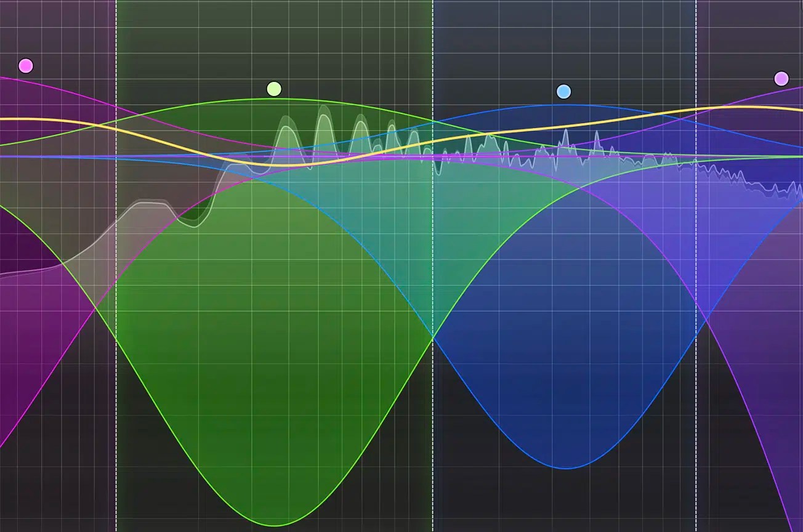Select the rightmost dashed crossover divider
This screenshot has height=532, width=803.
tap(696, 265)
